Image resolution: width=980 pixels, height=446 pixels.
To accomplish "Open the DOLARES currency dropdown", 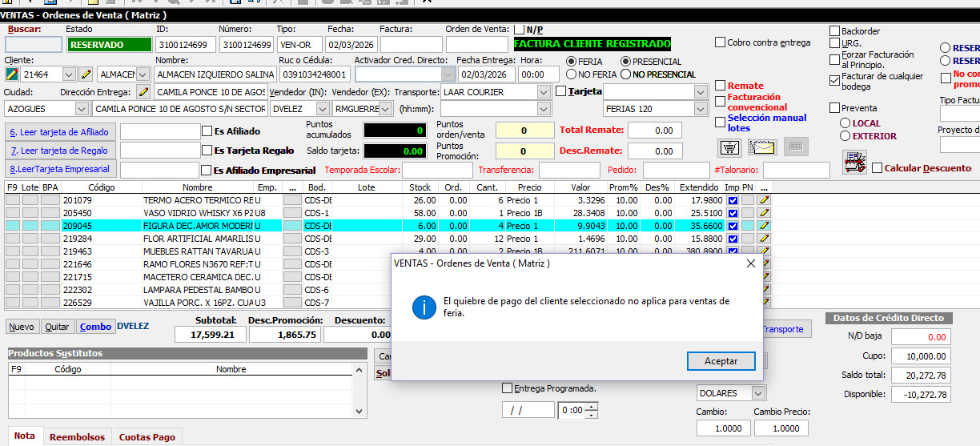I will point(756,393).
